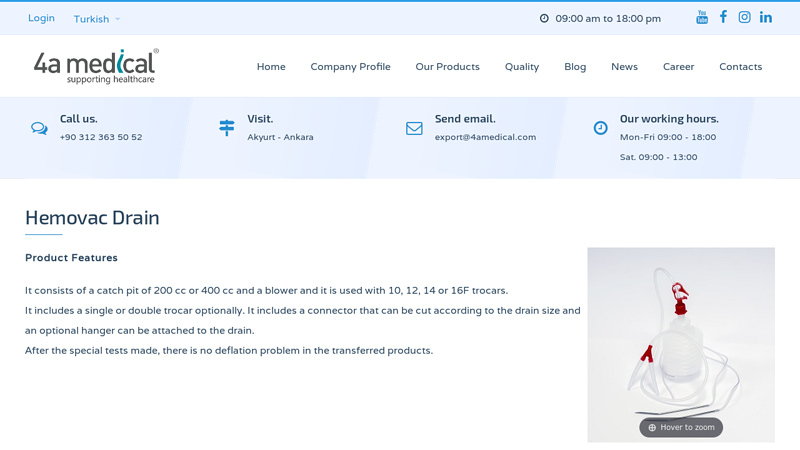Open the Instagram profile icon

point(744,17)
